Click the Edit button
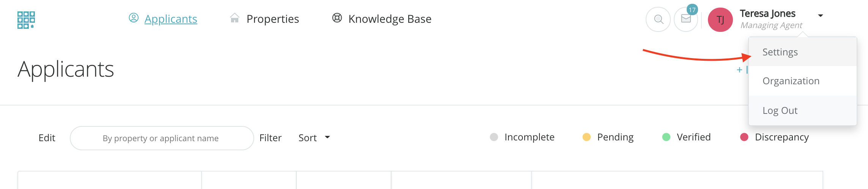Screen dimensions: 868x189 pos(47,138)
